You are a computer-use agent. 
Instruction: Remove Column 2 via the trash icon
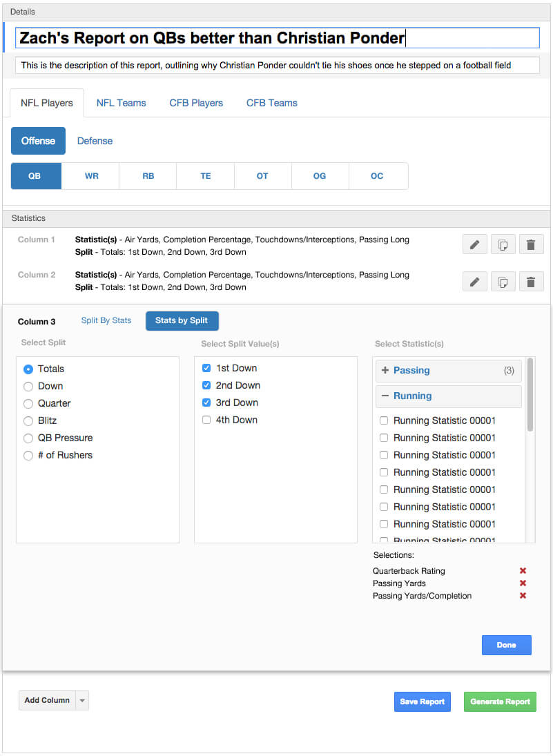(x=531, y=282)
